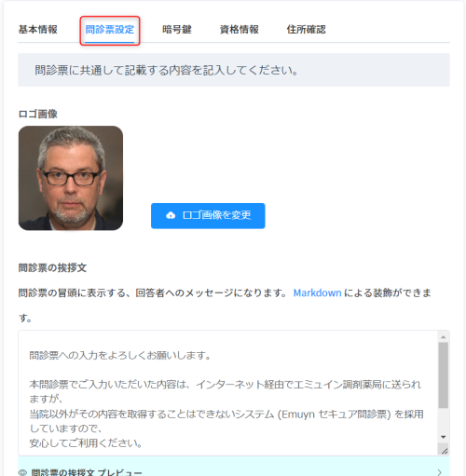Open the 基本情報 tab
466x476 pixels.
point(37,30)
